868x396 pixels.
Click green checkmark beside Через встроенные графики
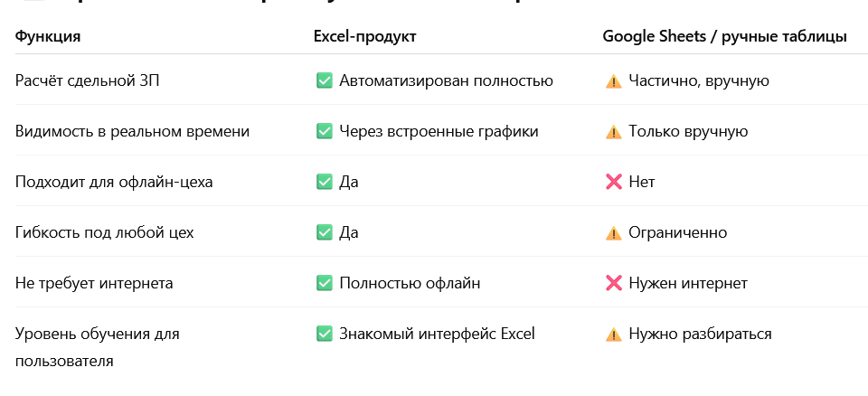click(324, 131)
